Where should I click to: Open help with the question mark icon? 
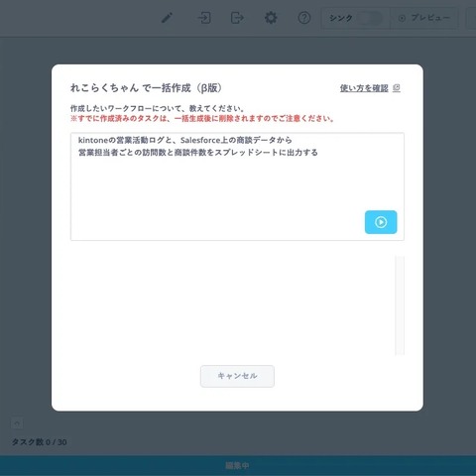click(x=304, y=18)
